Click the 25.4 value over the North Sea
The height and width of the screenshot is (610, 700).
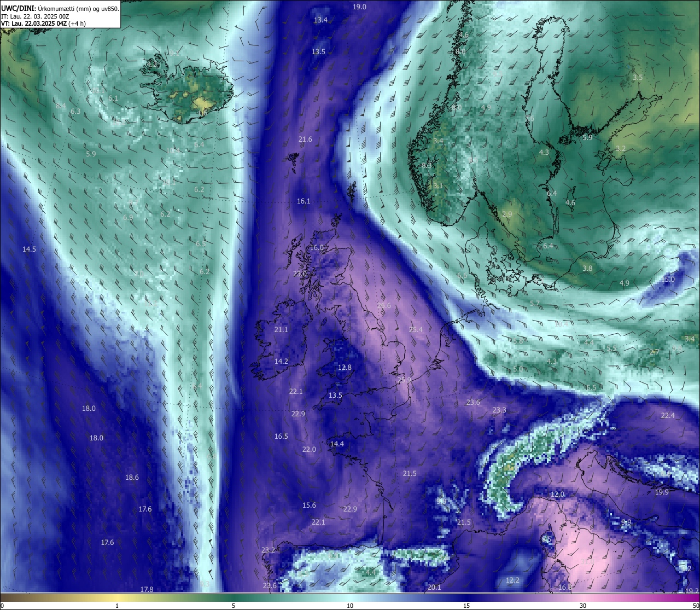click(416, 330)
